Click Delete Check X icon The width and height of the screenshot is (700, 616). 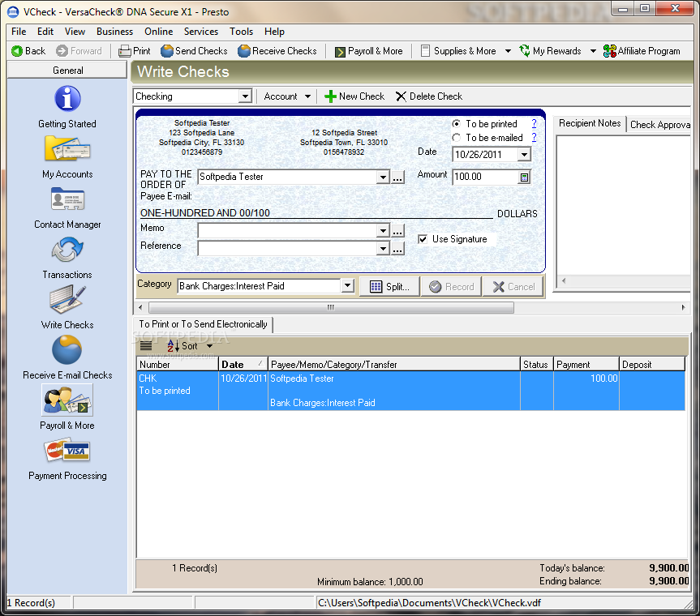click(x=401, y=96)
